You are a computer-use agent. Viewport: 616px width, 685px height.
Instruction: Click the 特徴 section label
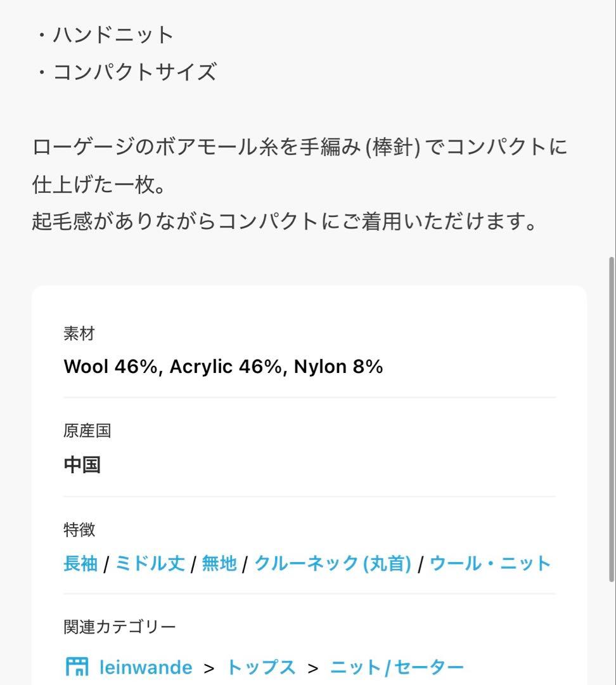coord(79,529)
